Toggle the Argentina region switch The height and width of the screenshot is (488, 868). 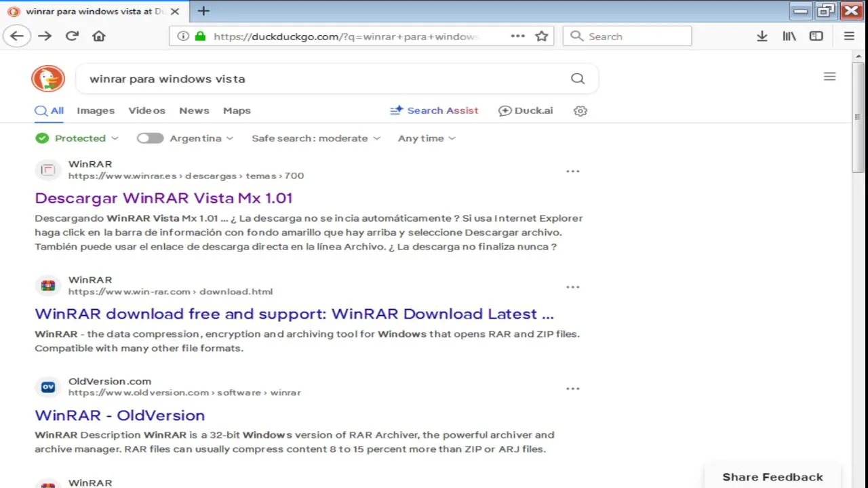pos(150,138)
